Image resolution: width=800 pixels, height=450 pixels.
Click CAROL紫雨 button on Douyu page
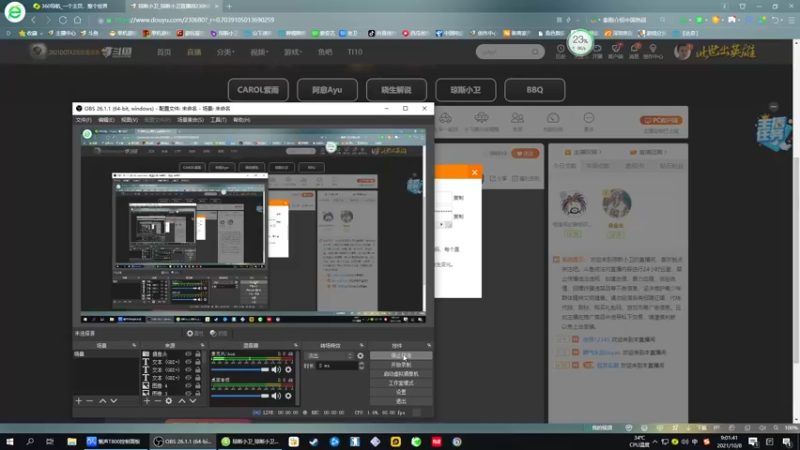pyautogui.click(x=258, y=90)
